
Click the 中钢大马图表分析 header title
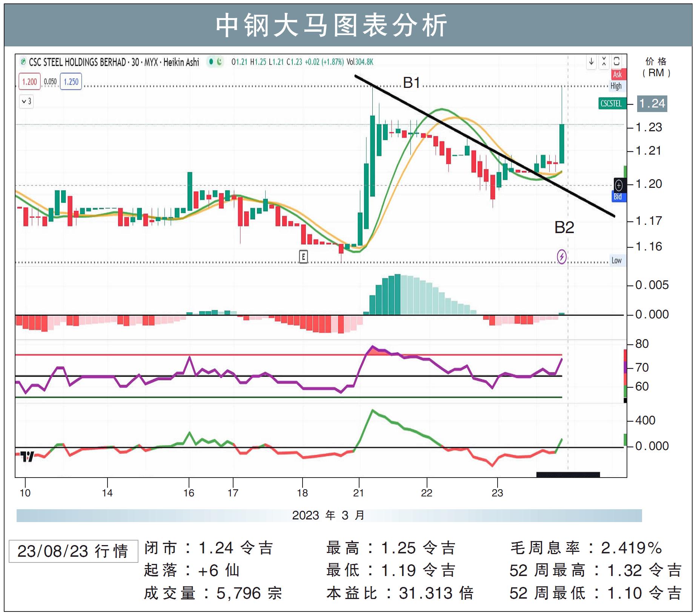[332, 25]
